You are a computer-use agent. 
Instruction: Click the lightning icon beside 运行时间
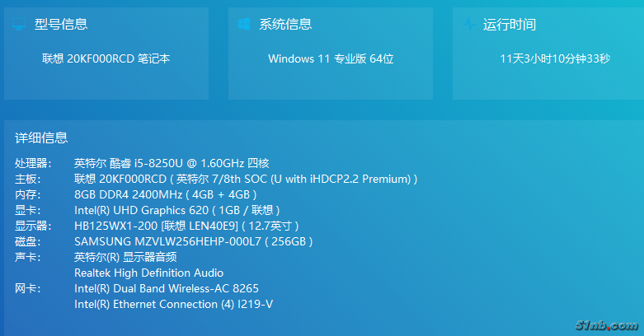pos(468,25)
